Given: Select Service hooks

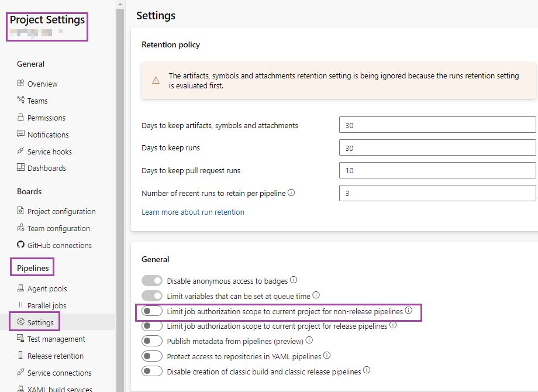Looking at the screenshot, I should pos(49,152).
